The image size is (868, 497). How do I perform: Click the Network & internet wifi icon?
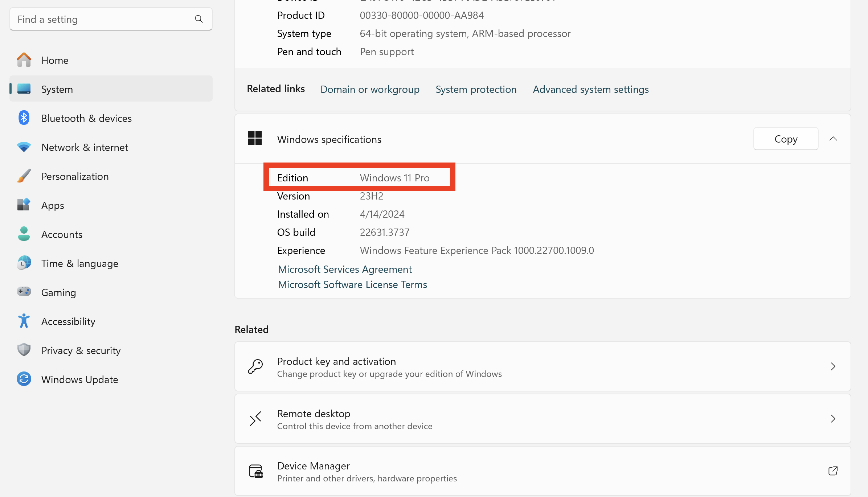24,147
